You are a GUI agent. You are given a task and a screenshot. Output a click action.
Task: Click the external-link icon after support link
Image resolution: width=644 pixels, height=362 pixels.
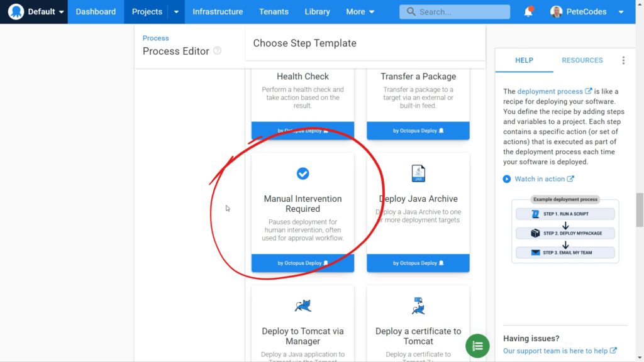[x=613, y=351]
